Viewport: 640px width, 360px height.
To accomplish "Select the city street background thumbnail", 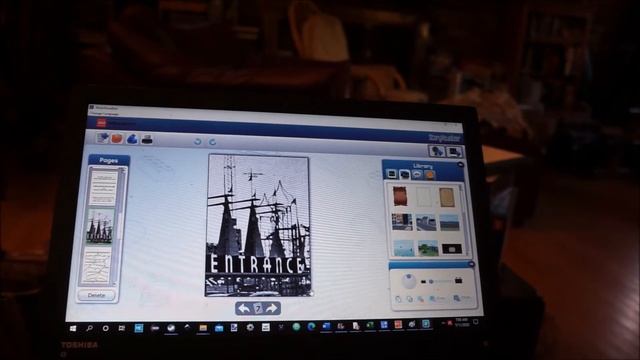I will (x=402, y=222).
